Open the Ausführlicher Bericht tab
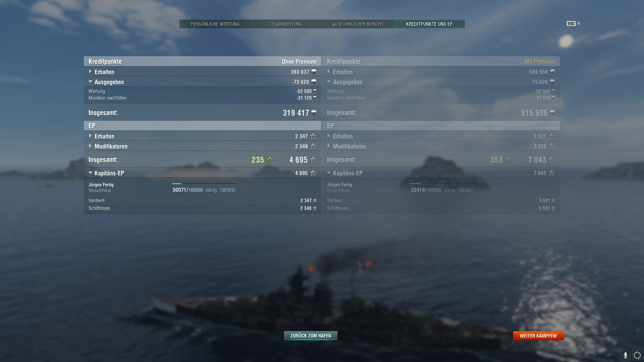Screen dimensions: 644x362 358,24
